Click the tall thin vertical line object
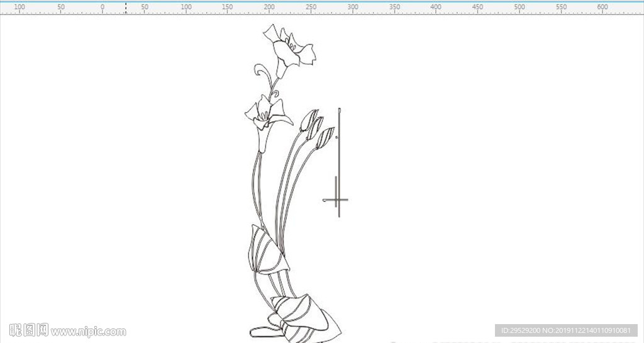The image size is (644, 343). [x=339, y=162]
